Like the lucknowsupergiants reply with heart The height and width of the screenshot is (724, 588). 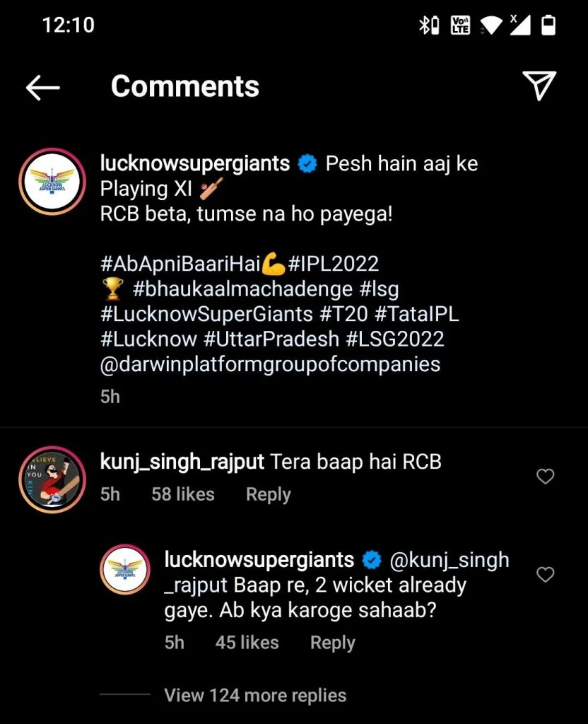point(545,575)
